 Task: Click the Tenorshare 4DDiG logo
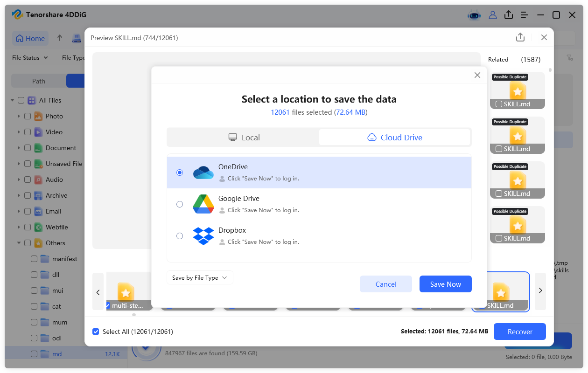pos(18,15)
